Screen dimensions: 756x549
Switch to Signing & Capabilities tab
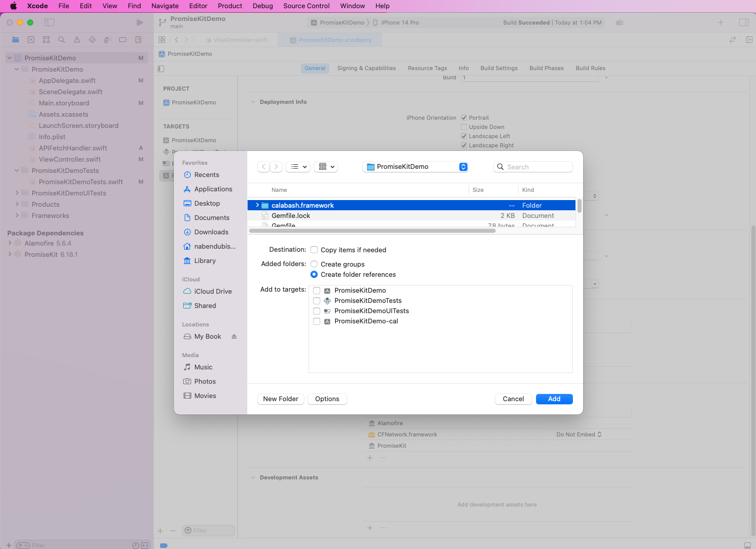pyautogui.click(x=366, y=69)
